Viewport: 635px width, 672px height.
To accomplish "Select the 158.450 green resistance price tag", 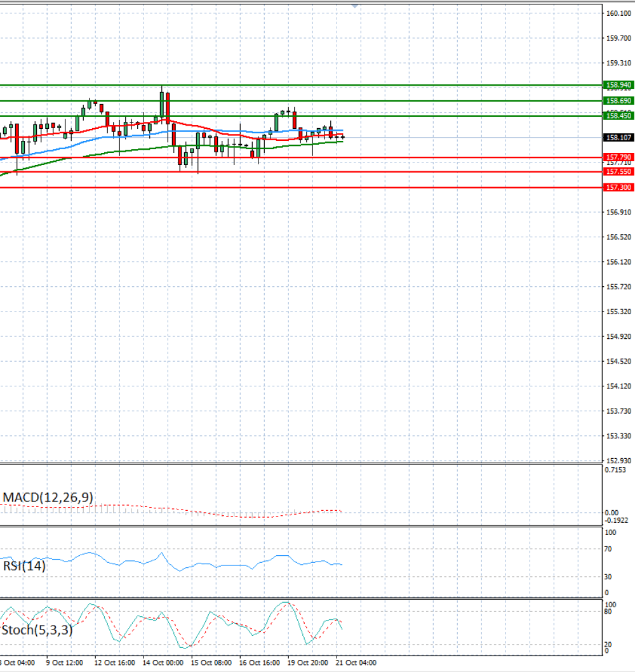I will coord(618,115).
